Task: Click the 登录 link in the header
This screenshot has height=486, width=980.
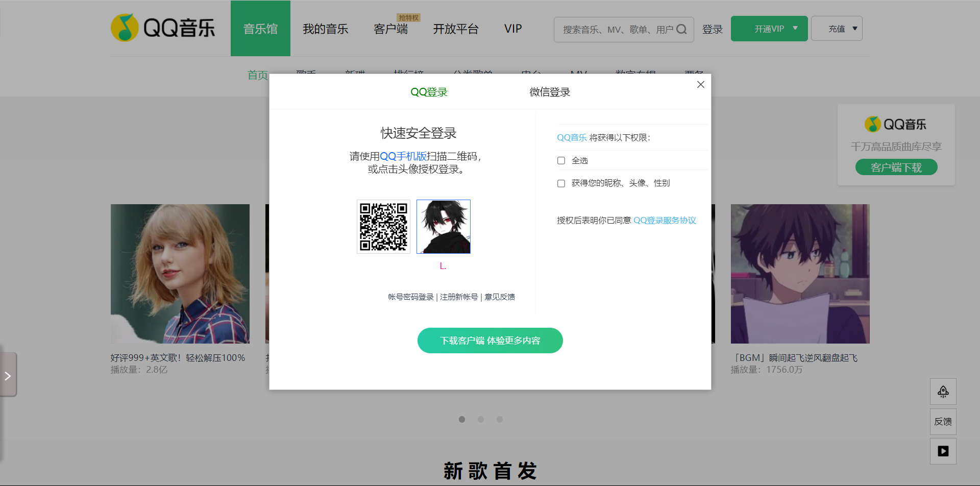Action: pyautogui.click(x=713, y=29)
